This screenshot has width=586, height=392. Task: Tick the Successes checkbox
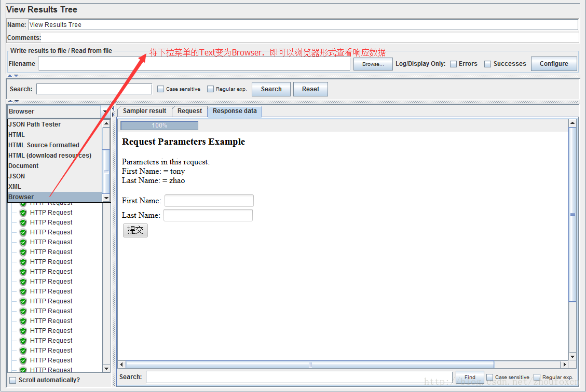pos(487,64)
